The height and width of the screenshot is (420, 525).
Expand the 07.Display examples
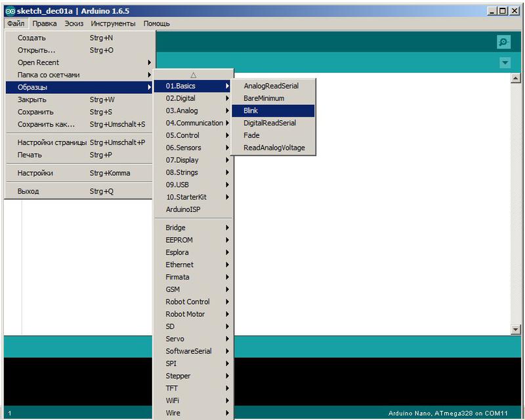tap(193, 160)
